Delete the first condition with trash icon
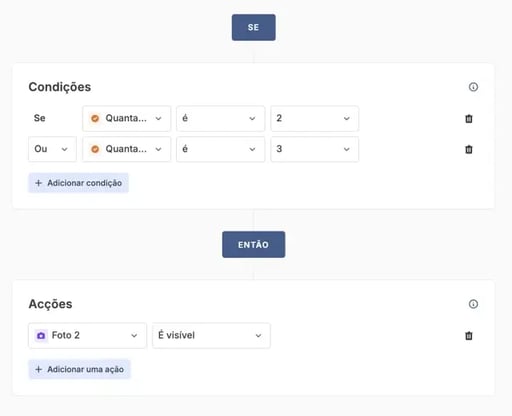 click(x=469, y=119)
